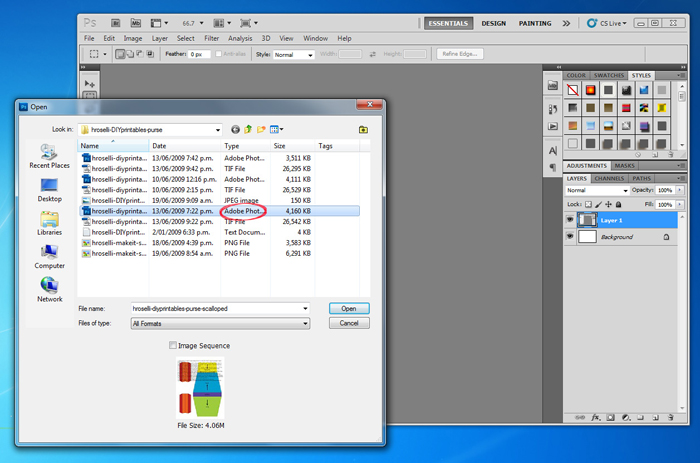
Task: Switch to the Essentials workspace
Action: tap(448, 23)
